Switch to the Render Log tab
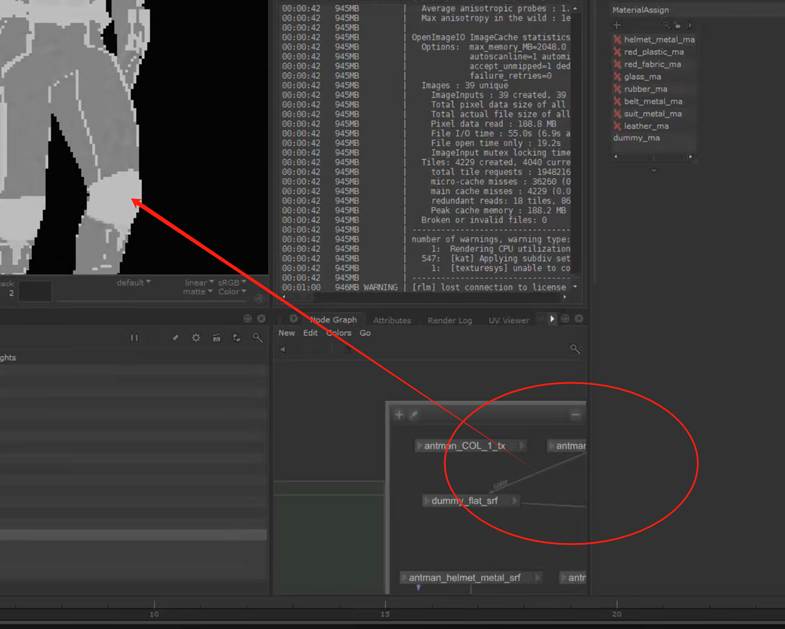Viewport: 785px width, 629px height. [x=449, y=321]
